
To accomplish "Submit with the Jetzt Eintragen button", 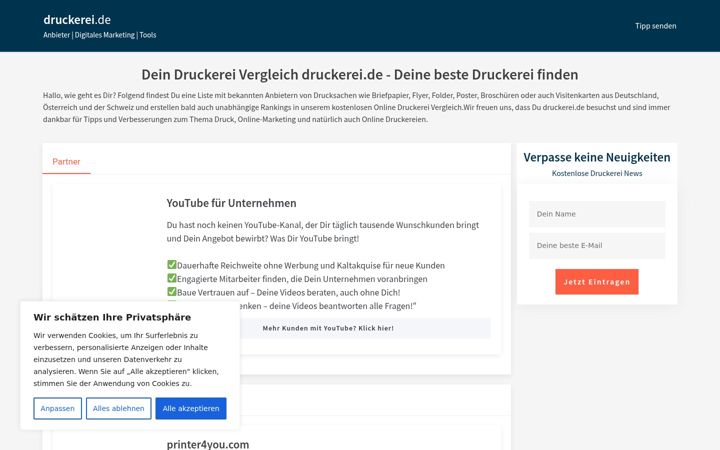I will pos(596,281).
